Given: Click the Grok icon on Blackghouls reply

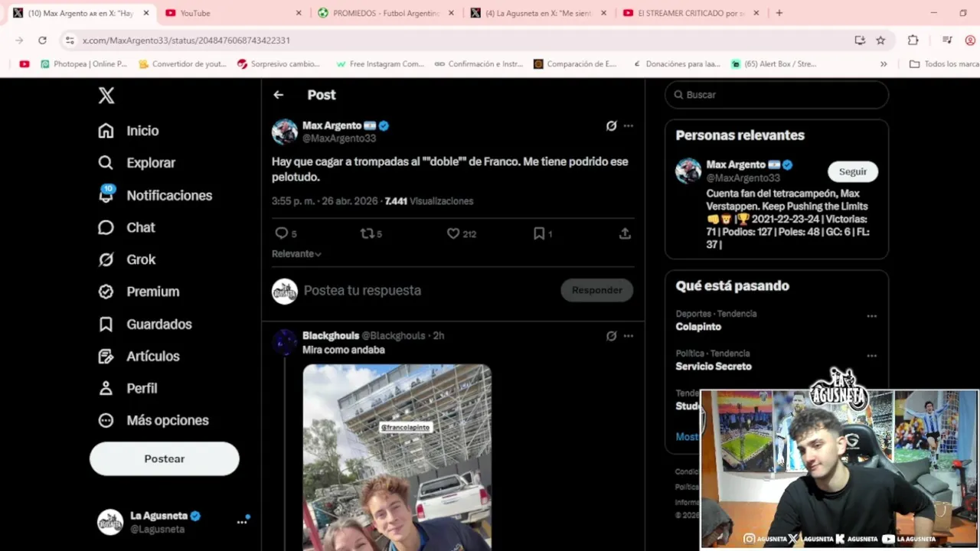Looking at the screenshot, I should pyautogui.click(x=611, y=335).
